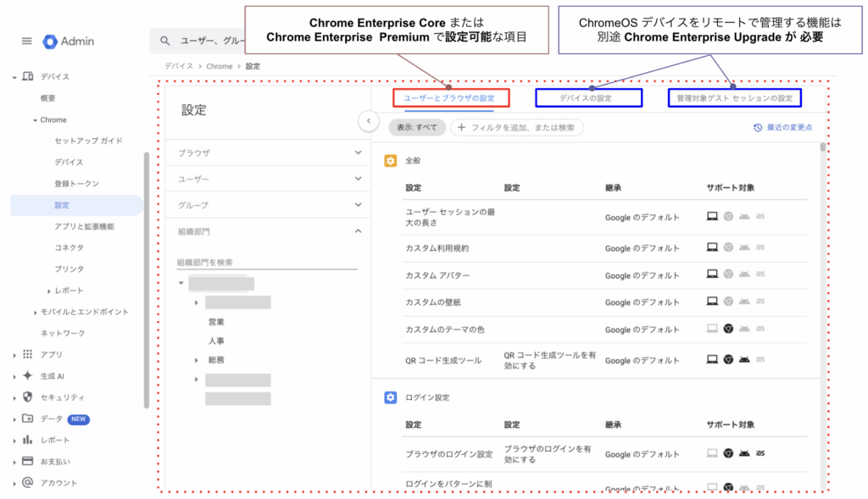Open the カスタム アバター setting
868x499 pixels.
[x=437, y=275]
